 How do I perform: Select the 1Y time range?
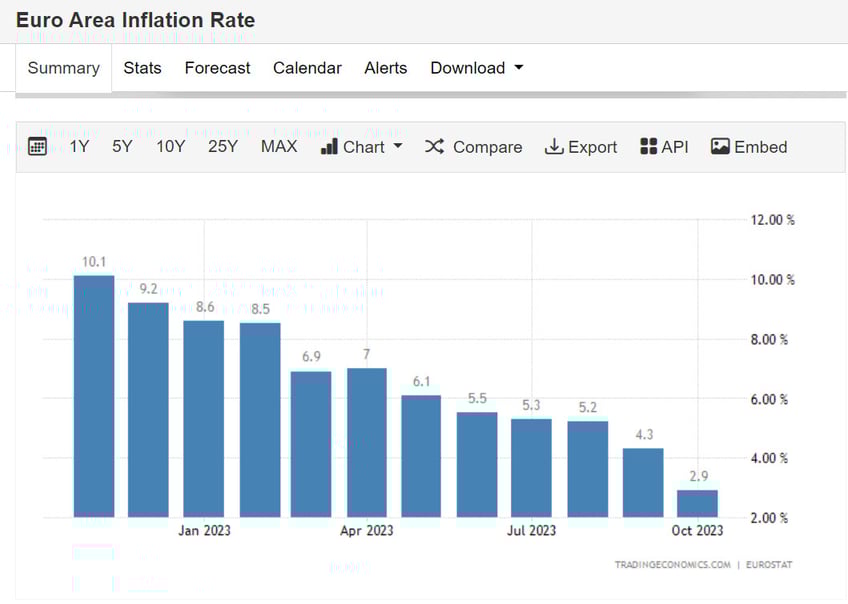pos(80,147)
